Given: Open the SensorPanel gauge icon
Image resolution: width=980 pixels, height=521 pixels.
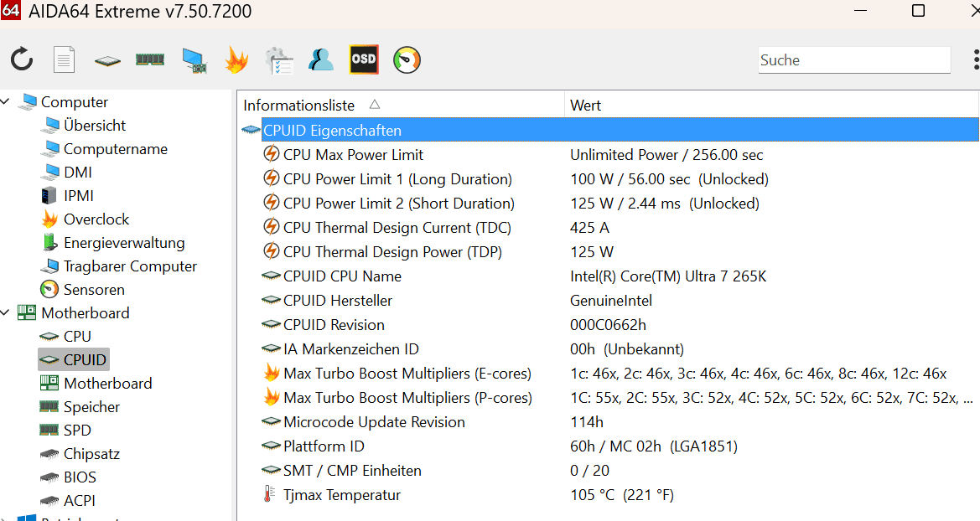Looking at the screenshot, I should click(x=407, y=59).
